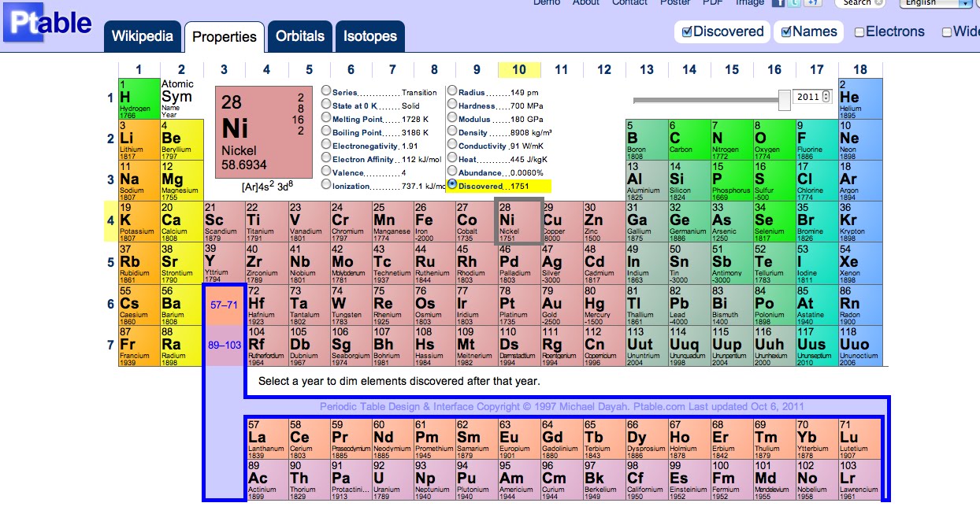980x514 pixels.
Task: Select the Einsteinium (Es) element tile
Action: click(x=689, y=479)
